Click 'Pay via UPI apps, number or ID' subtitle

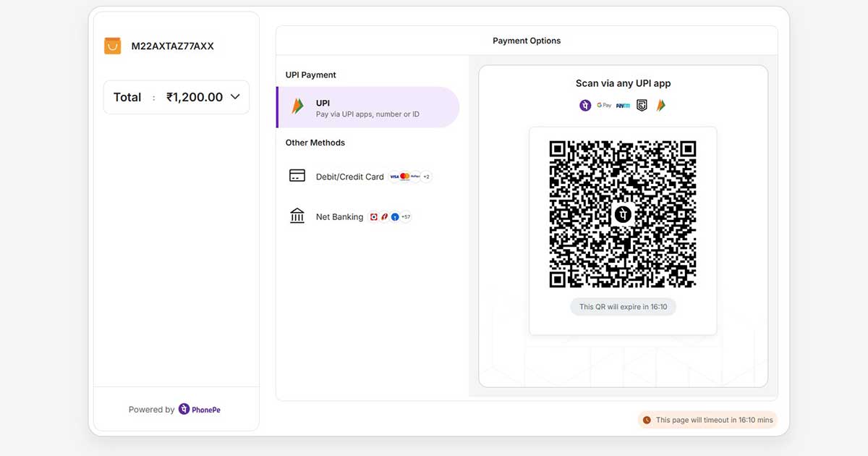tap(367, 114)
